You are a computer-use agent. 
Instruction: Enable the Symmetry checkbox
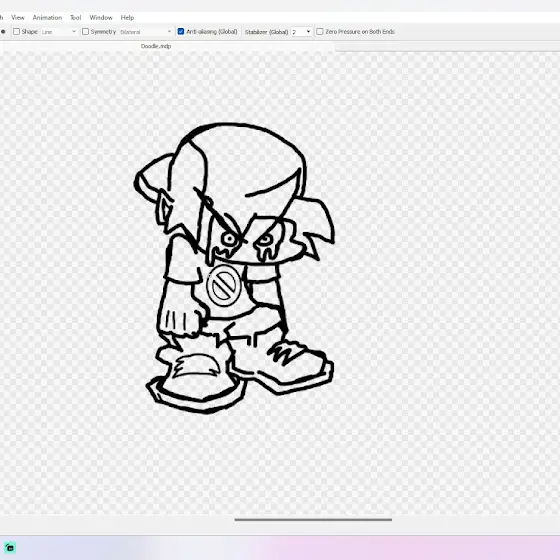[x=85, y=32]
